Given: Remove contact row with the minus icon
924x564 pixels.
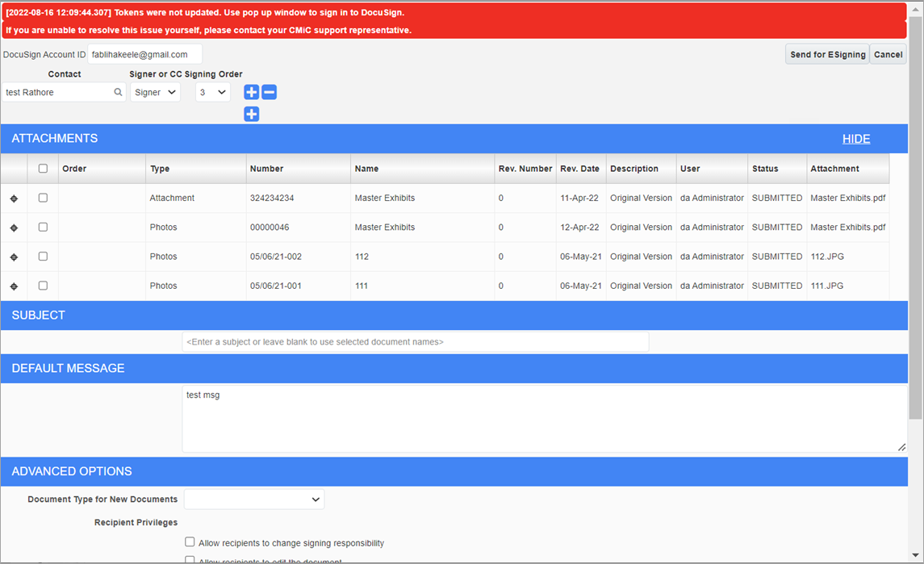Looking at the screenshot, I should pyautogui.click(x=270, y=92).
